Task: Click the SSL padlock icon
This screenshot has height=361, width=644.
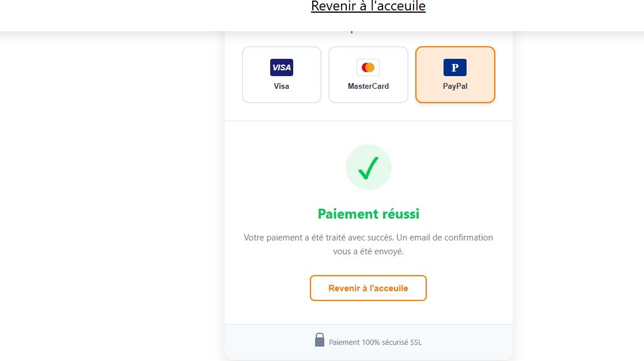Action: point(320,340)
